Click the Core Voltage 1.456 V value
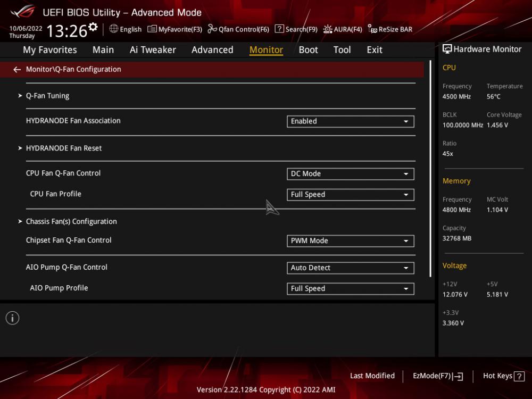 (x=497, y=125)
